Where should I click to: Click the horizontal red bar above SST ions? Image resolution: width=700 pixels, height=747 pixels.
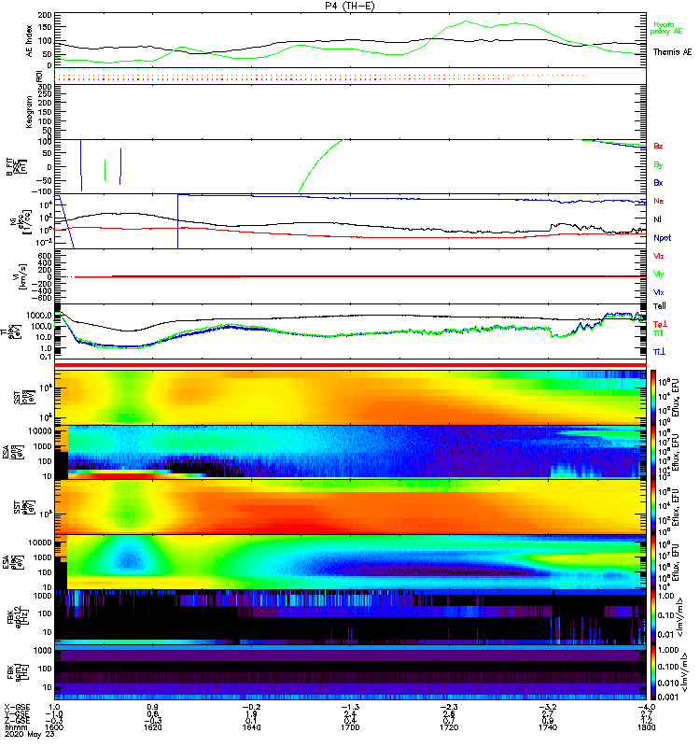pos(351,365)
